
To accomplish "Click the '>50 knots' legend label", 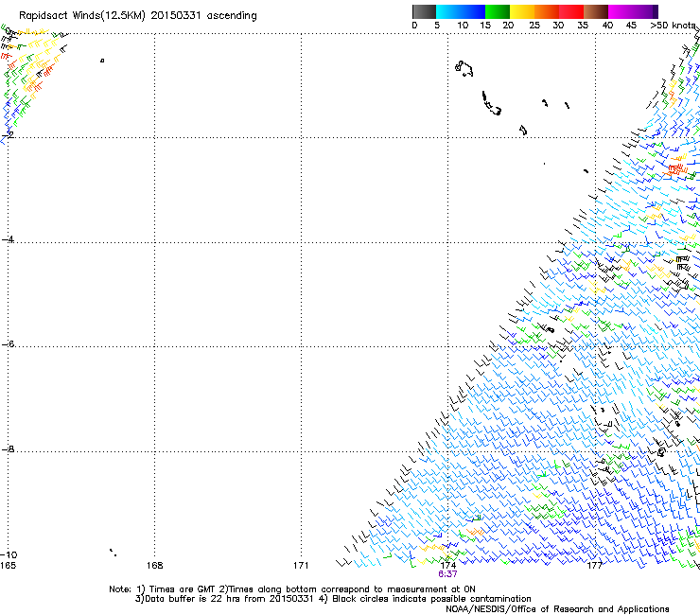I will click(673, 26).
